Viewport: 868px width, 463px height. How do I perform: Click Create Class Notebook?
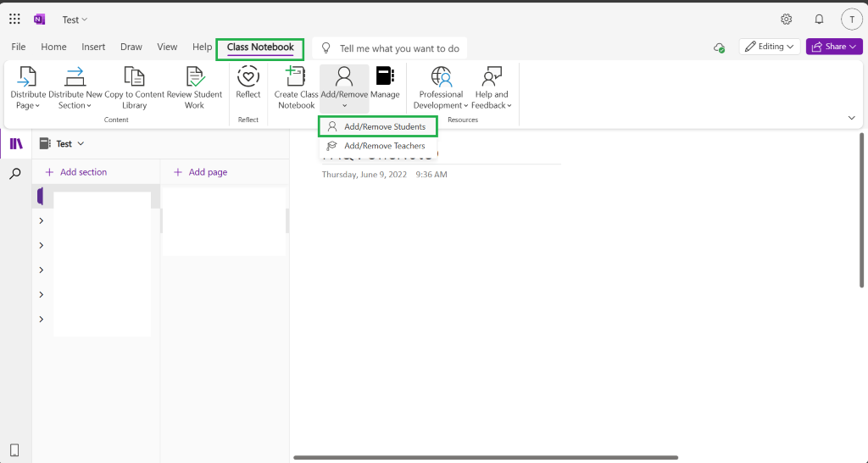coord(296,87)
